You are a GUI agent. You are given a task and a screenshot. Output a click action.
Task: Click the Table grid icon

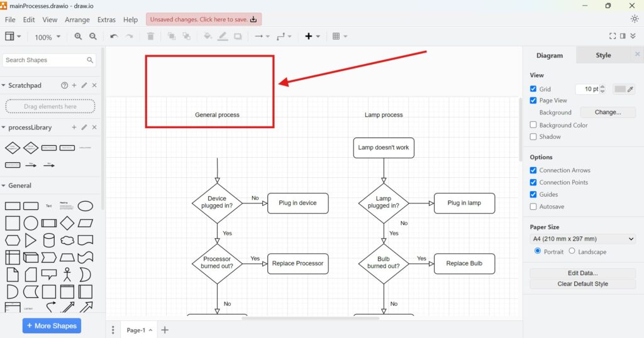pos(336,36)
